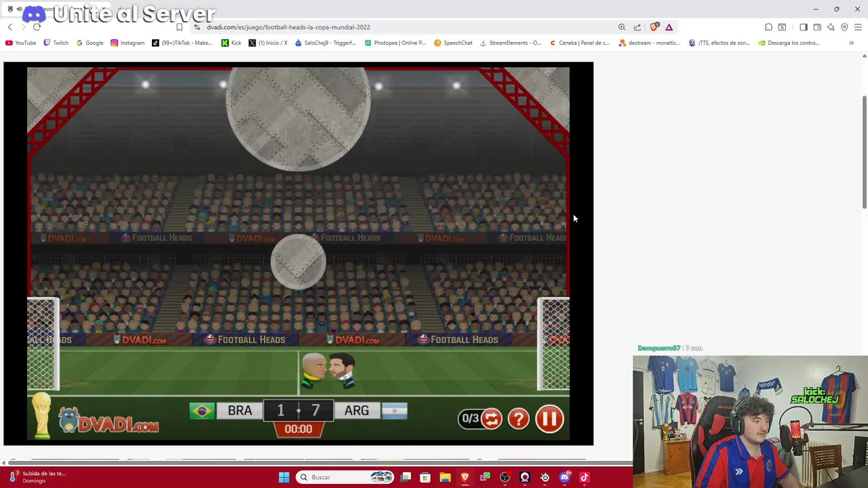This screenshot has height=488, width=868.
Task: Open StreamElements bookmark
Action: pyautogui.click(x=511, y=43)
